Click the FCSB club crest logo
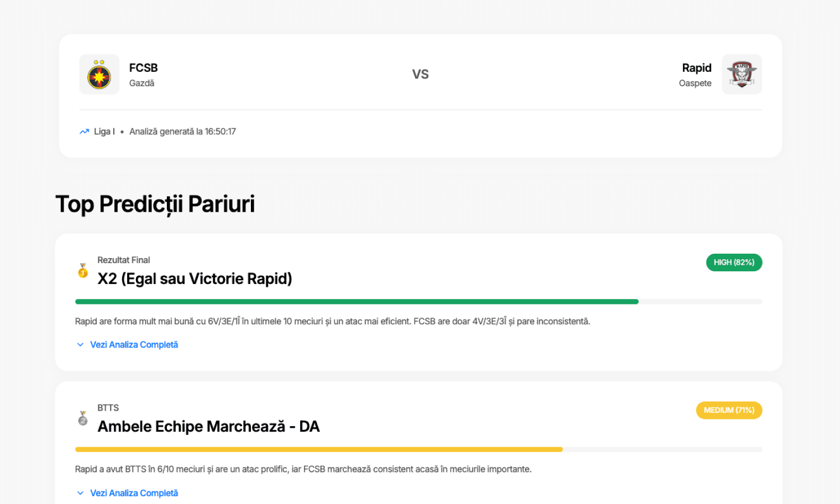 (99, 74)
